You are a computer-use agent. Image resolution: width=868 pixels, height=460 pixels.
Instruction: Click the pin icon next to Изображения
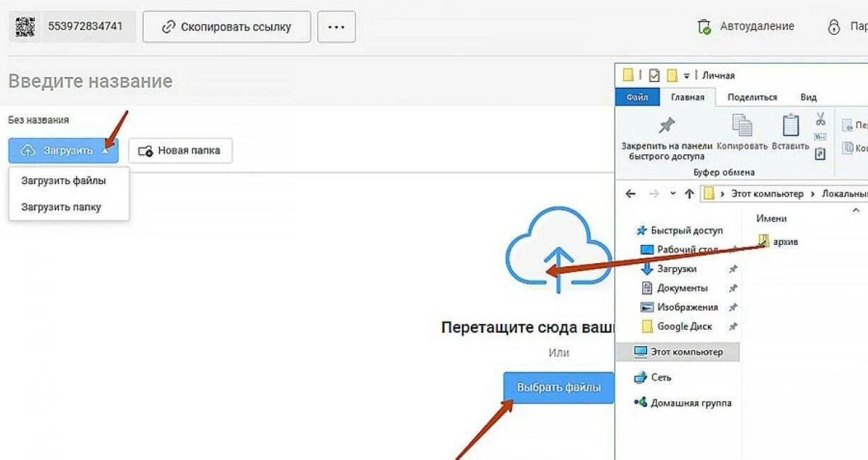coord(733,307)
